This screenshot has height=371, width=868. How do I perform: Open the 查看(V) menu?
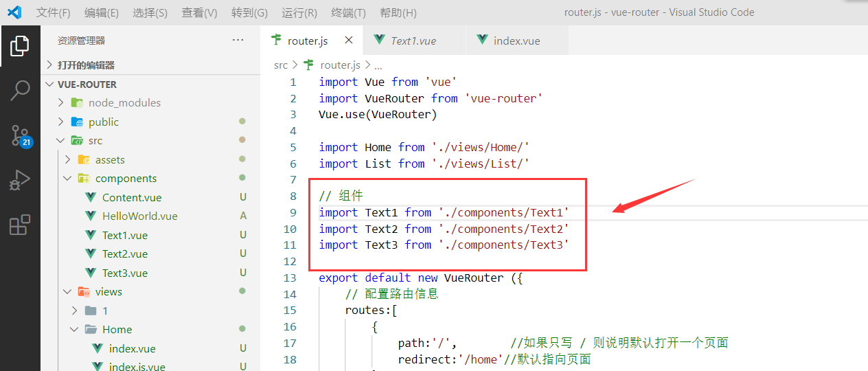click(200, 12)
